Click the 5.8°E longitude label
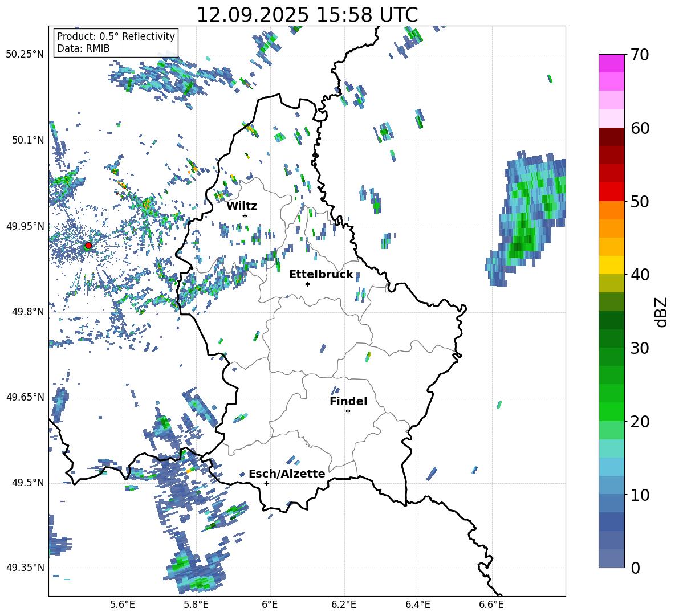Image resolution: width=675 pixels, height=616 pixels. coord(196,605)
